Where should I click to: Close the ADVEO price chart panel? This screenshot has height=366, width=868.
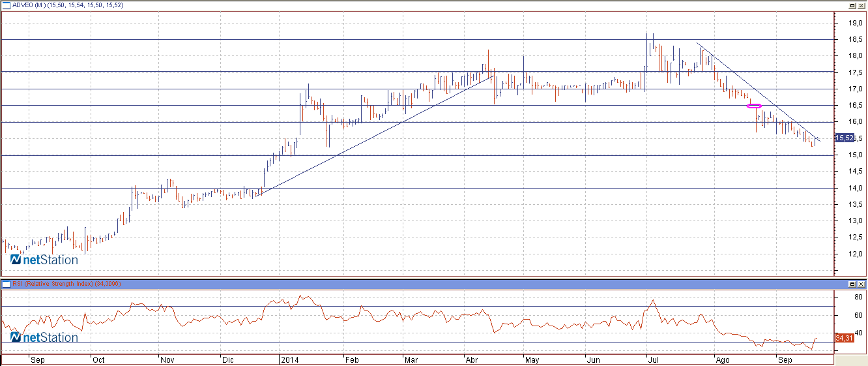tap(861, 5)
